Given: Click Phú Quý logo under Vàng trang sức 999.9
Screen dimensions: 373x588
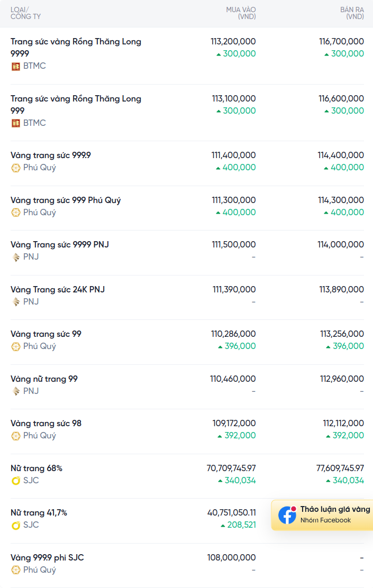Looking at the screenshot, I should (x=16, y=168).
